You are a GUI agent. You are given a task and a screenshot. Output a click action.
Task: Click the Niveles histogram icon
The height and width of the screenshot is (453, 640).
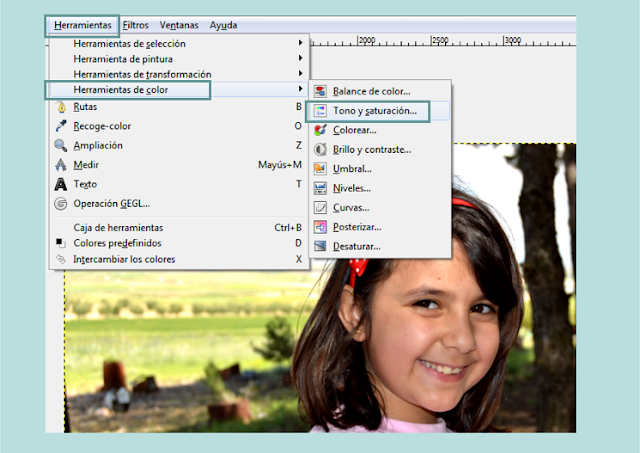coord(320,188)
